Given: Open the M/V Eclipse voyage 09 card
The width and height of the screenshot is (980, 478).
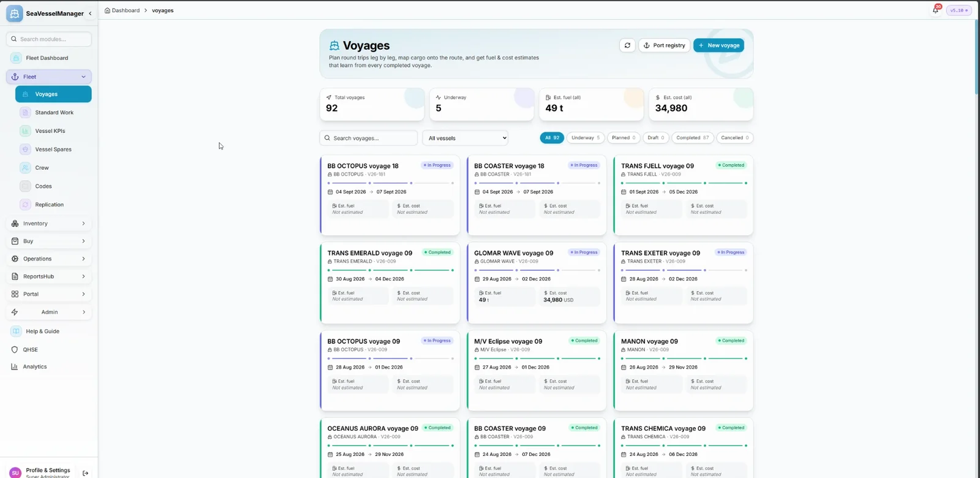Looking at the screenshot, I should pyautogui.click(x=537, y=371).
